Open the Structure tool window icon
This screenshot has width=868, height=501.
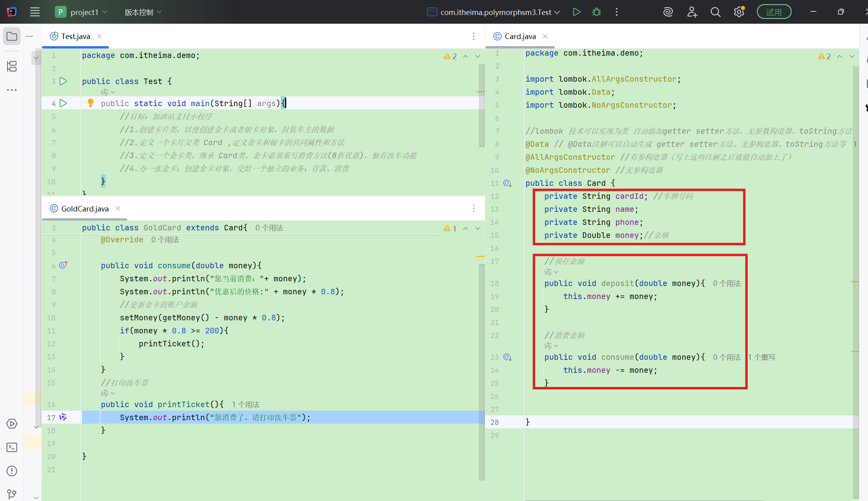pos(12,66)
